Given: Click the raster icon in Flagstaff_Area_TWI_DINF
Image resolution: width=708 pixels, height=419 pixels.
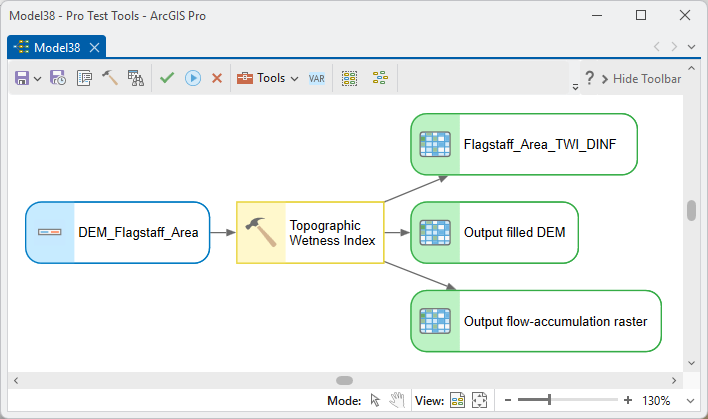Looking at the screenshot, I should click(435, 144).
